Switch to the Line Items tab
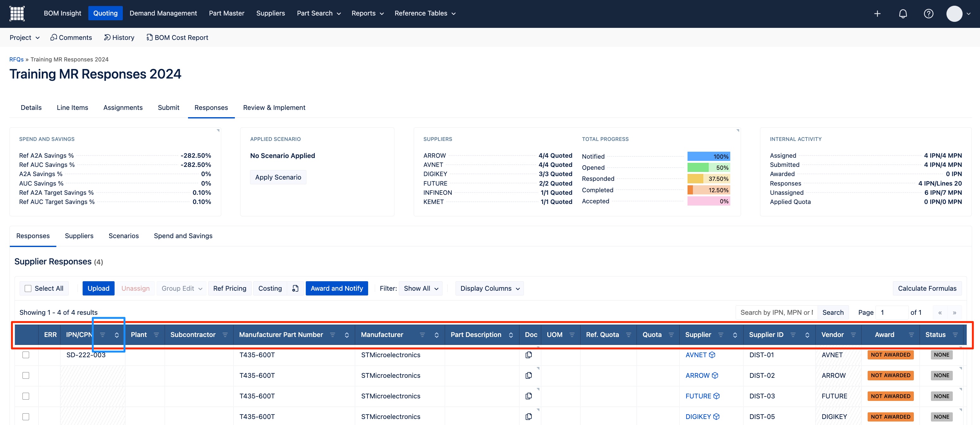The image size is (980, 425). (x=72, y=108)
